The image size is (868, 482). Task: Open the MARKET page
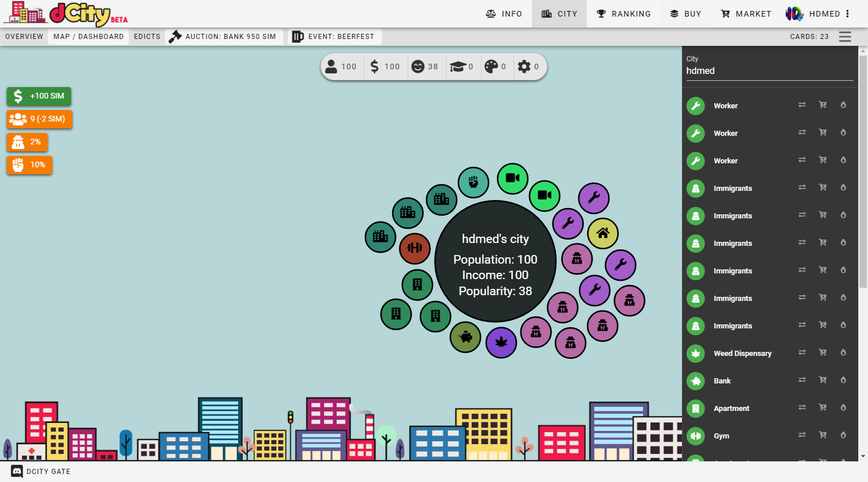(745, 14)
